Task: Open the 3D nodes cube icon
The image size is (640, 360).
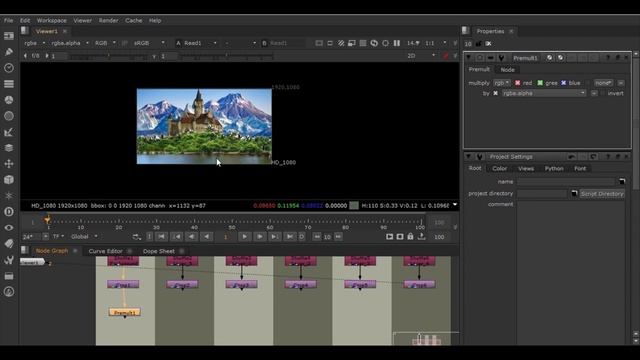Action: [9, 180]
